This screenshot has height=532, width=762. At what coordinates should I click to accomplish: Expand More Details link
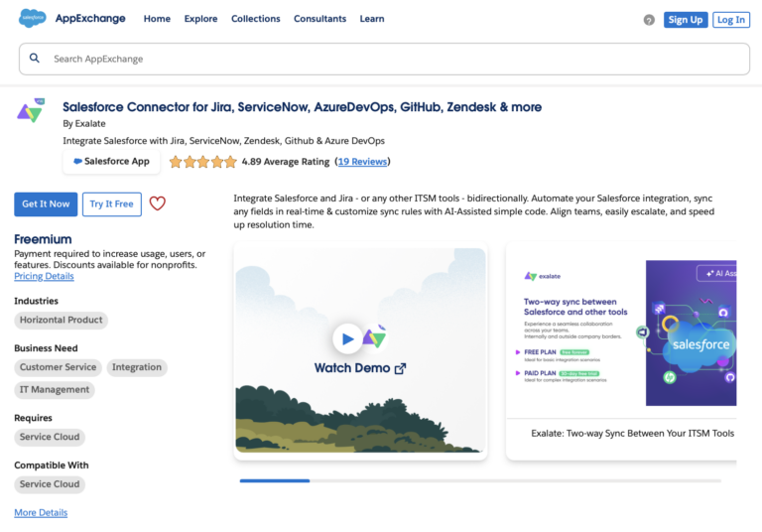pos(41,512)
